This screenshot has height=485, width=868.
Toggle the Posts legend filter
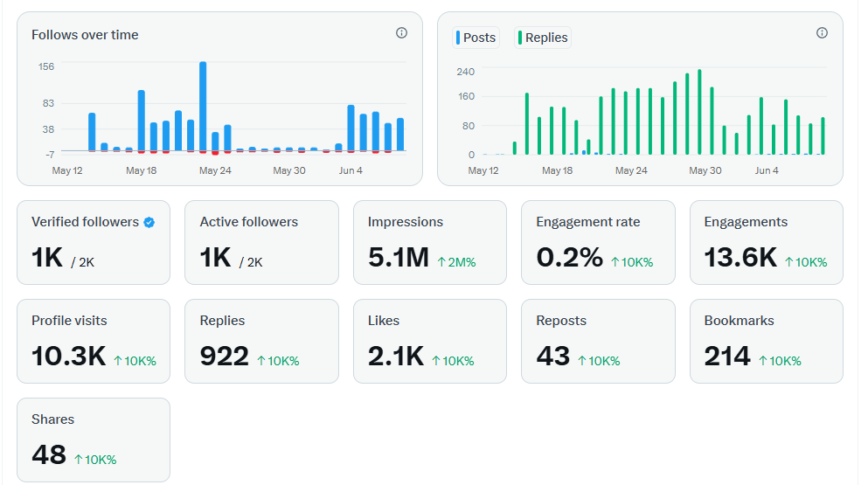click(476, 38)
